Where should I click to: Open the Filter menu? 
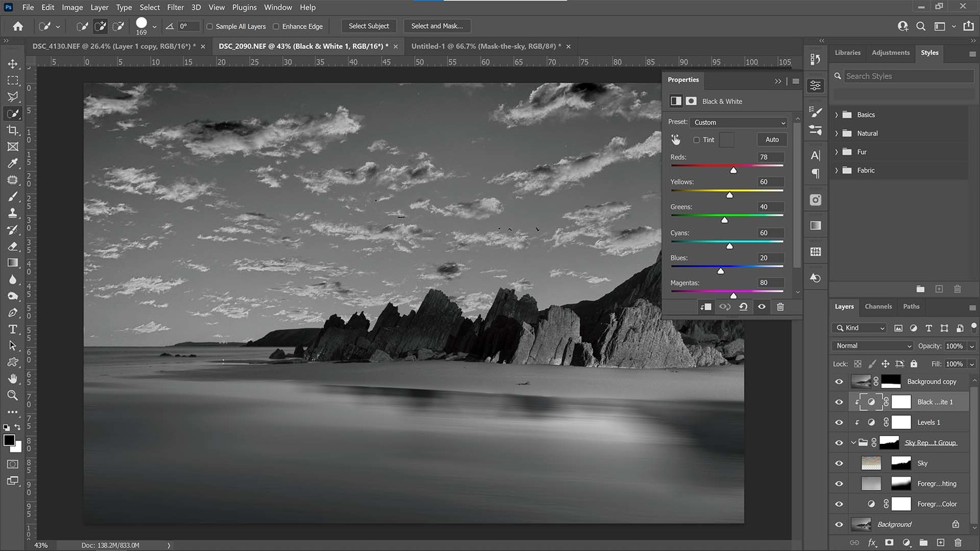pos(175,7)
